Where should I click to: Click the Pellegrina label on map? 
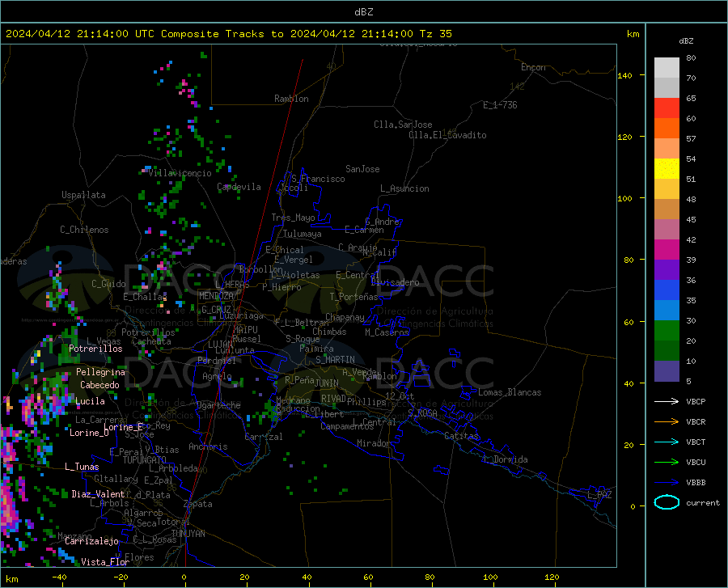click(x=101, y=372)
